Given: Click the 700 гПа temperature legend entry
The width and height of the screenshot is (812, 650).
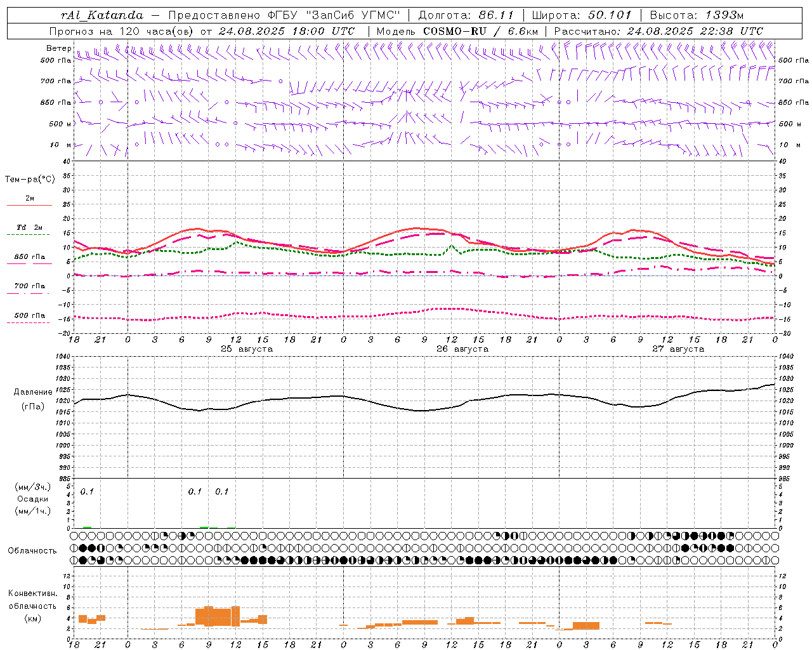Looking at the screenshot, I should point(29,286).
